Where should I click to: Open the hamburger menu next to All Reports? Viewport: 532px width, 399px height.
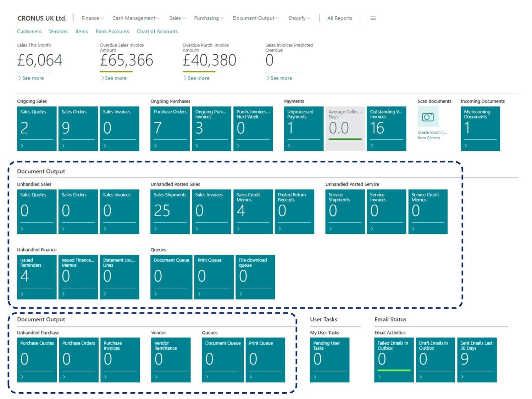pyautogui.click(x=373, y=18)
